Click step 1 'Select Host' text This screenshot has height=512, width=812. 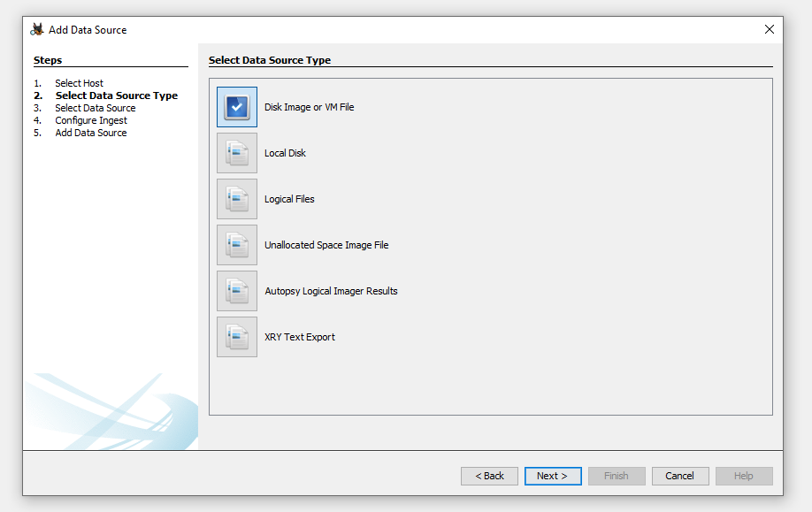[80, 83]
